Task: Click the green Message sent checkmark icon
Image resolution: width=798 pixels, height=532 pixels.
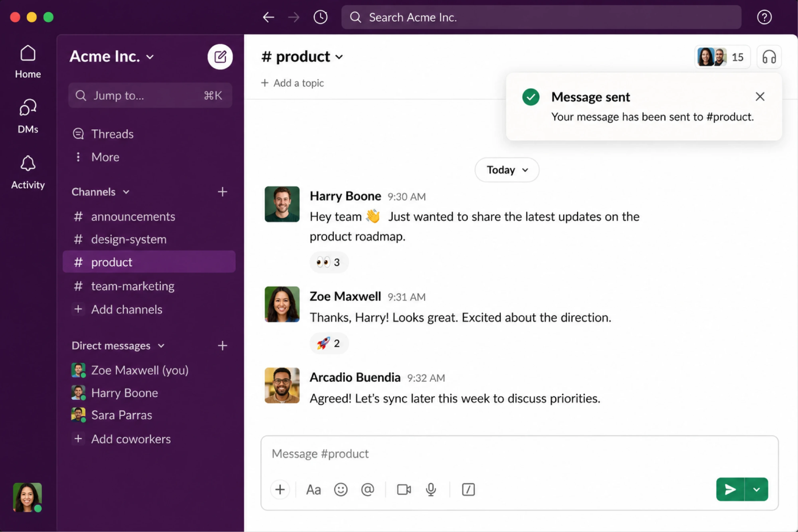Action: 531,97
